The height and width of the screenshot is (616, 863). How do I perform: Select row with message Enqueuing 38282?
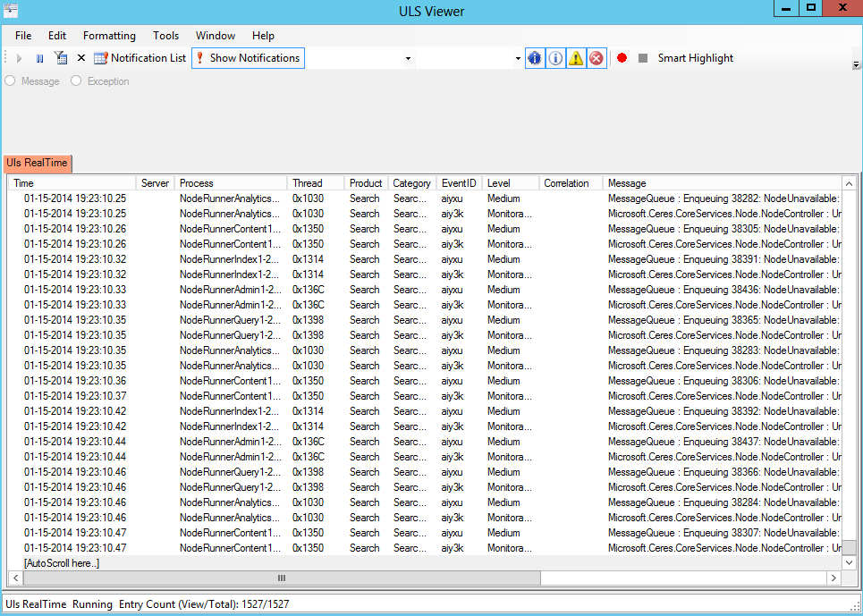425,198
